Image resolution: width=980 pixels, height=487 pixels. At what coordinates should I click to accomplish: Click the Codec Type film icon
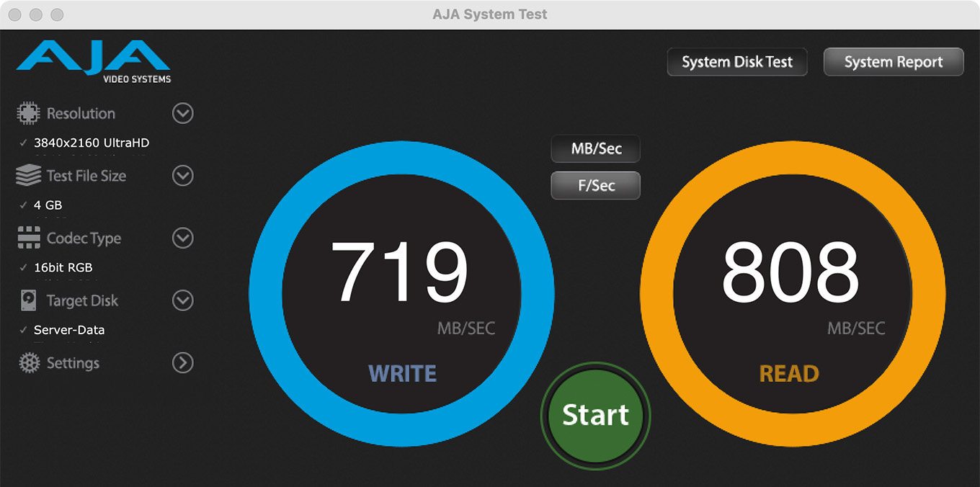[x=28, y=238]
